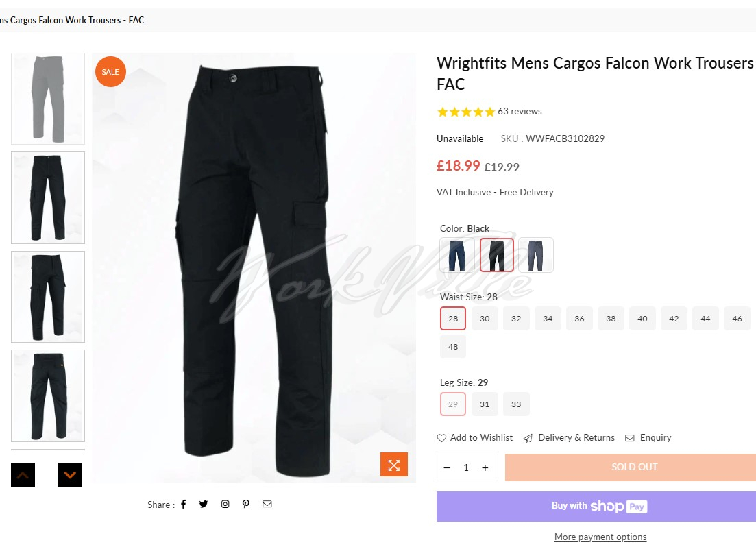Select the navy blue color swatch
756x547 pixels.
click(x=456, y=255)
